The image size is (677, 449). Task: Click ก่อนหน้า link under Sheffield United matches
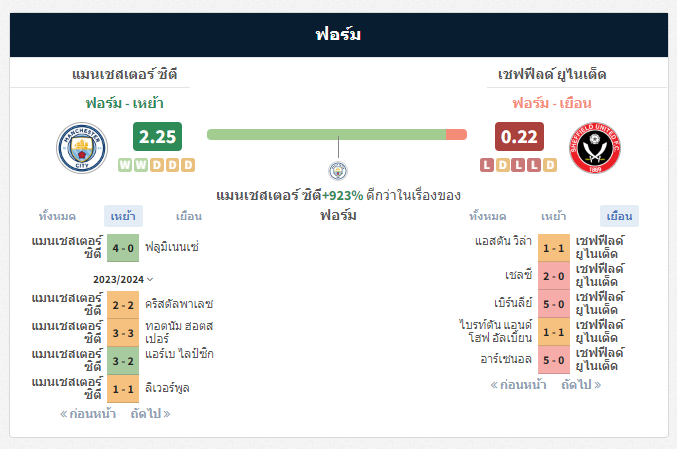click(519, 384)
